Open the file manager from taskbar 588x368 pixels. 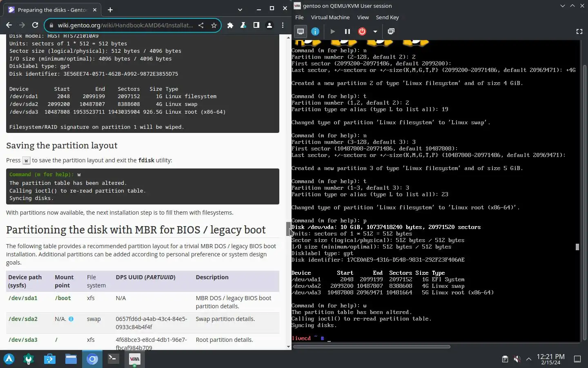tap(71, 359)
